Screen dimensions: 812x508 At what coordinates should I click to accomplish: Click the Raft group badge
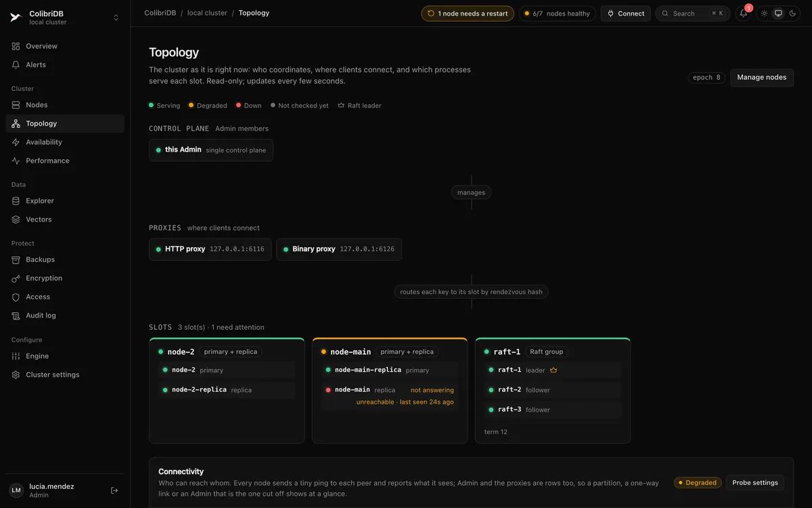[x=546, y=352]
